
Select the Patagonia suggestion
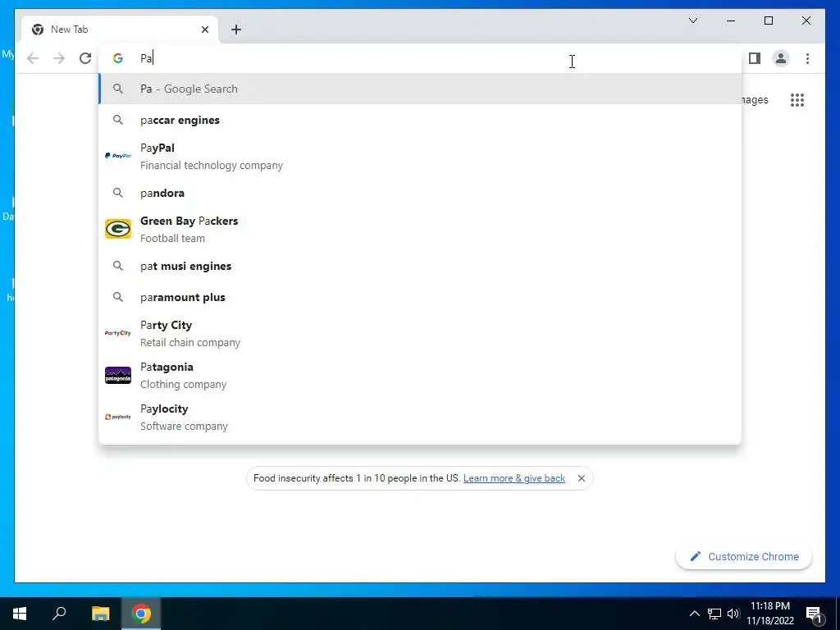click(x=420, y=376)
